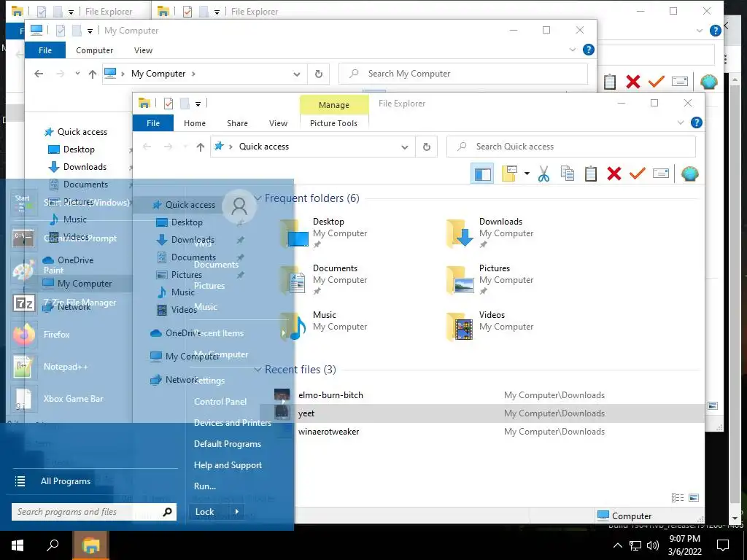Click red X Delete icon in rear File Explorer window
The height and width of the screenshot is (560, 747).
point(632,82)
